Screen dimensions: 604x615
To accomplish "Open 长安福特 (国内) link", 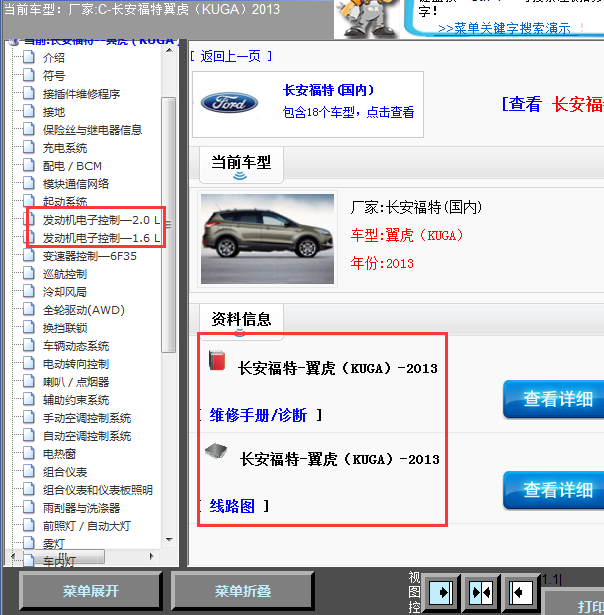I will (x=329, y=90).
